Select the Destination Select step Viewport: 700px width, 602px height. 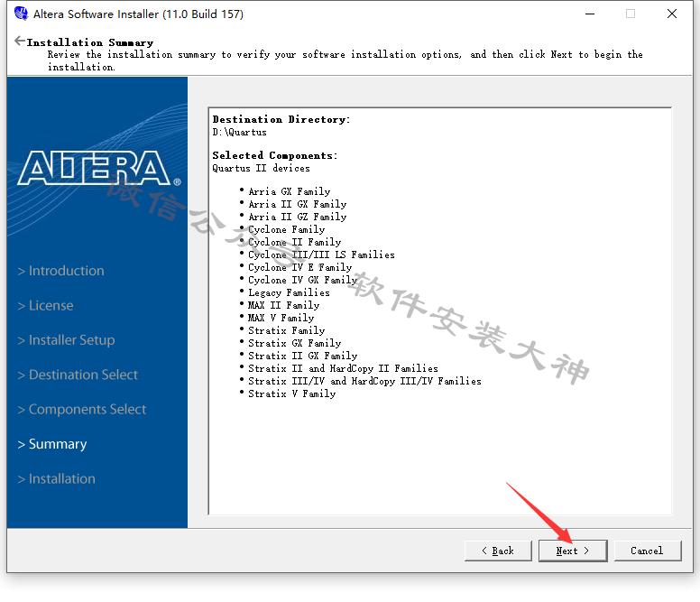tap(78, 375)
